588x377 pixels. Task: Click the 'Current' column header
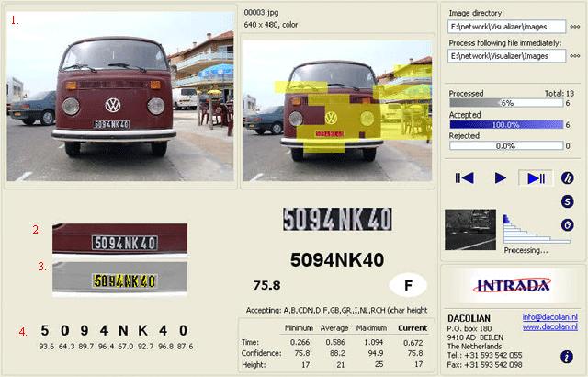413,328
